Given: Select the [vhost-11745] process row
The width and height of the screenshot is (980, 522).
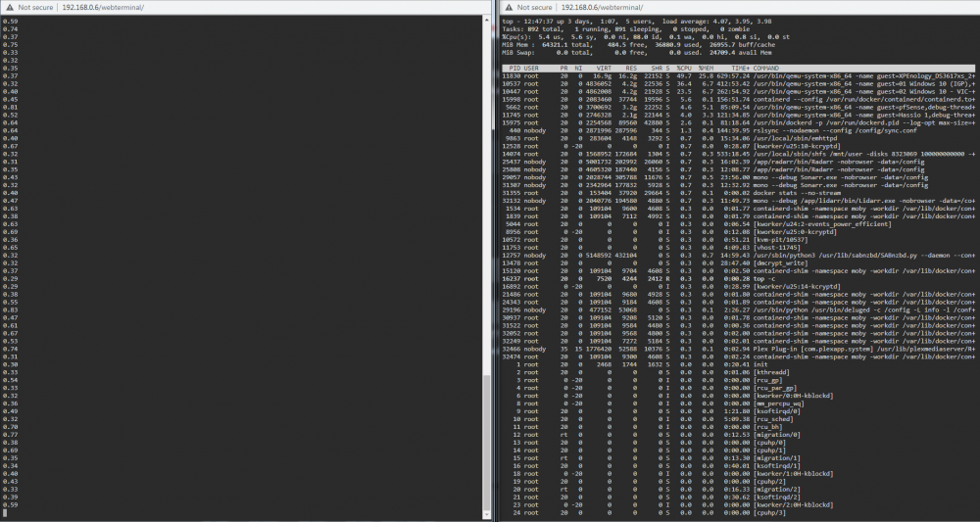Looking at the screenshot, I should click(738, 247).
